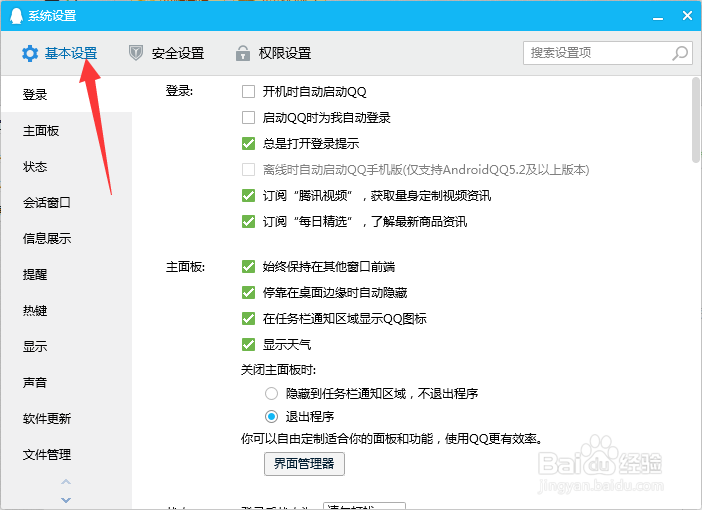Click the vertical scrollbar thumb
This screenshot has width=702, height=510.
[x=695, y=120]
